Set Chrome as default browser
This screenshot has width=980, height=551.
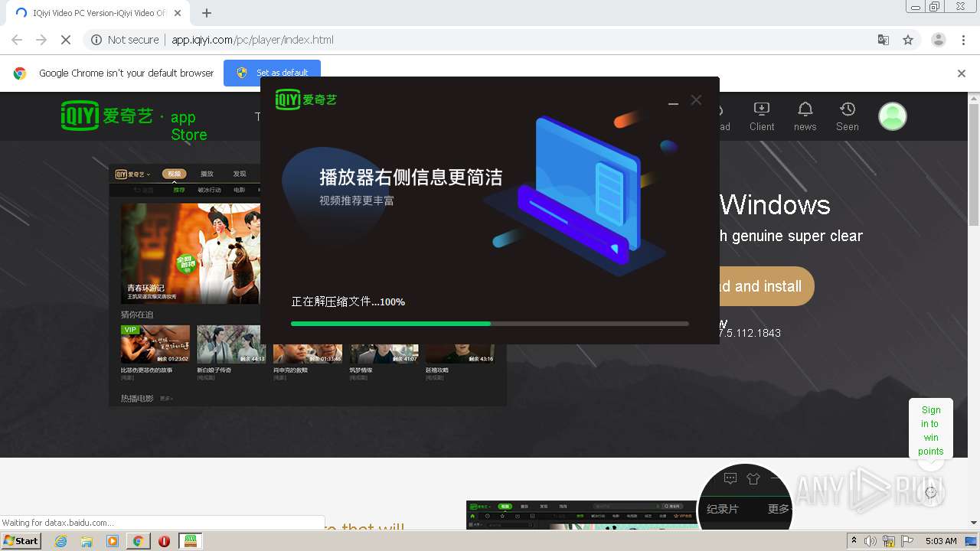tap(273, 73)
